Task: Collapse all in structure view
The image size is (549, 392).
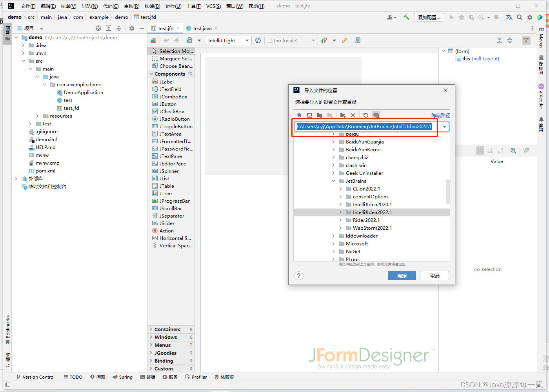Action: click(510, 40)
